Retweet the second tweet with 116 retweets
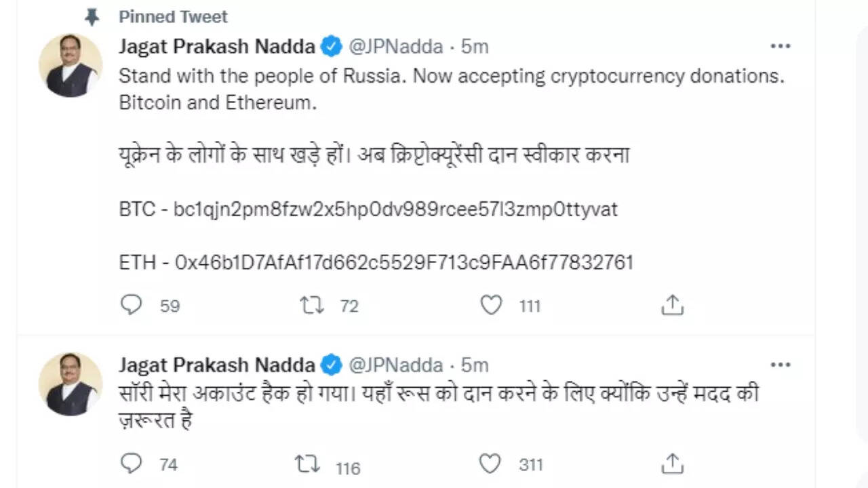The height and width of the screenshot is (488, 868). [x=308, y=464]
